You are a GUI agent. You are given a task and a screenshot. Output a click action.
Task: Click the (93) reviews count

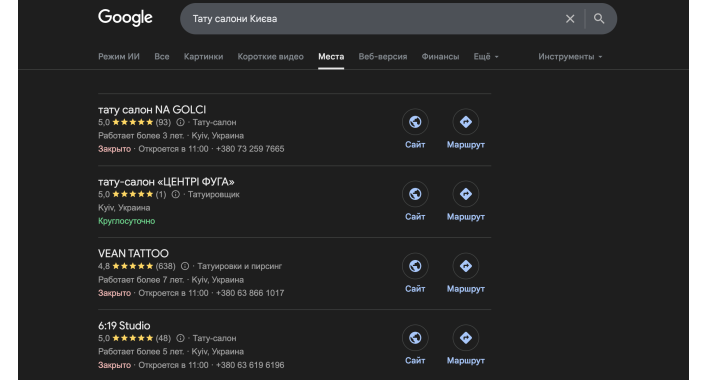pyautogui.click(x=163, y=122)
